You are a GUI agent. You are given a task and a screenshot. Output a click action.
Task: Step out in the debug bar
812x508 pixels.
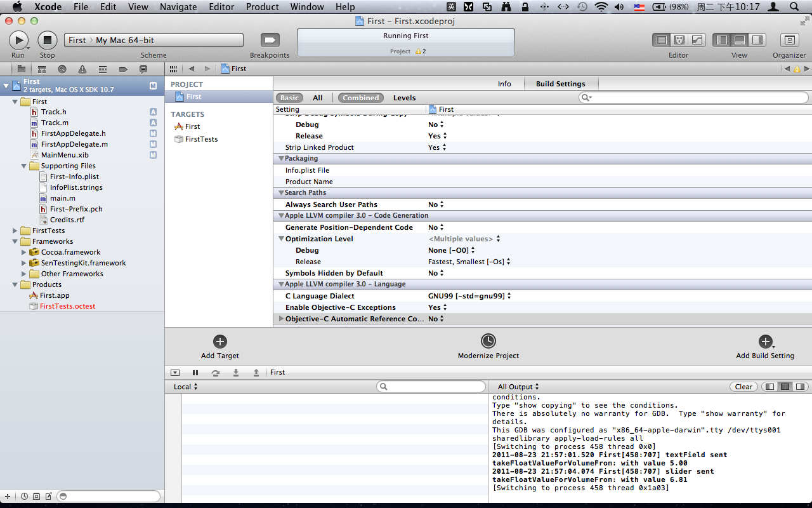(256, 373)
